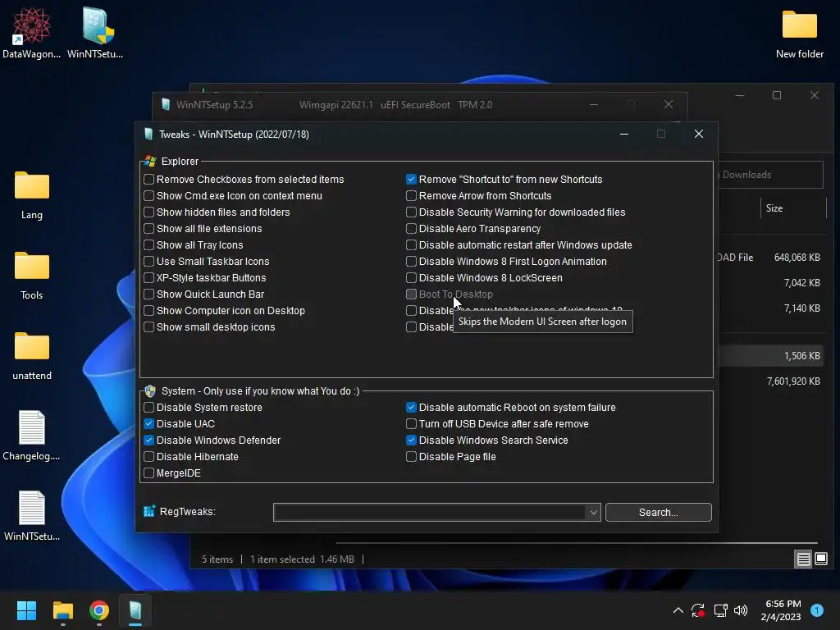Select the Lang folder on desktop
The width and height of the screenshot is (840, 630).
[32, 194]
